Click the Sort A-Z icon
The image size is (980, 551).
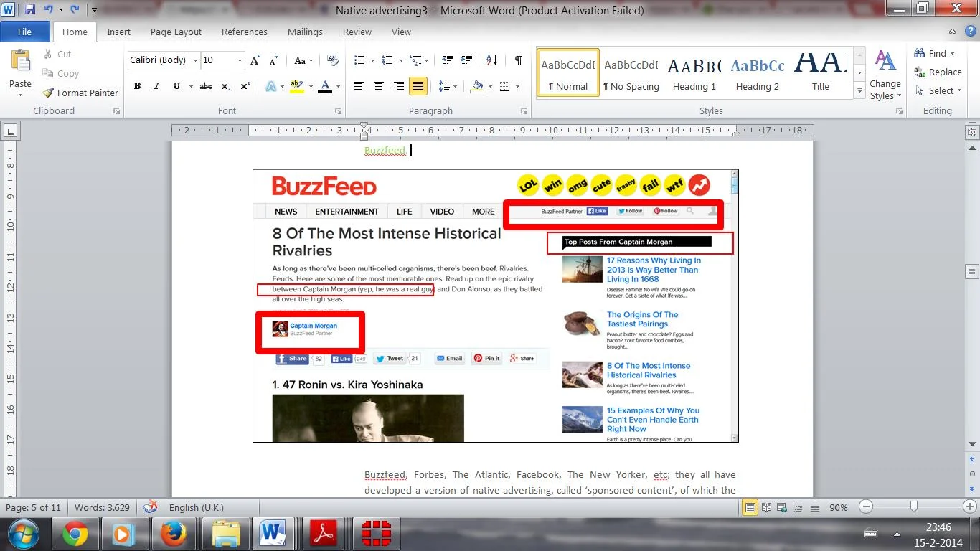(491, 60)
